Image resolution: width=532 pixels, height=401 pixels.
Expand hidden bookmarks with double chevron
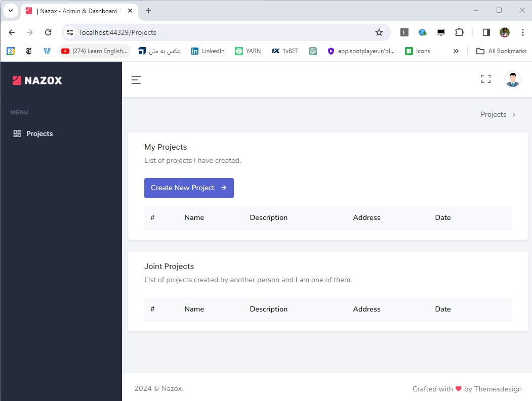click(x=456, y=51)
